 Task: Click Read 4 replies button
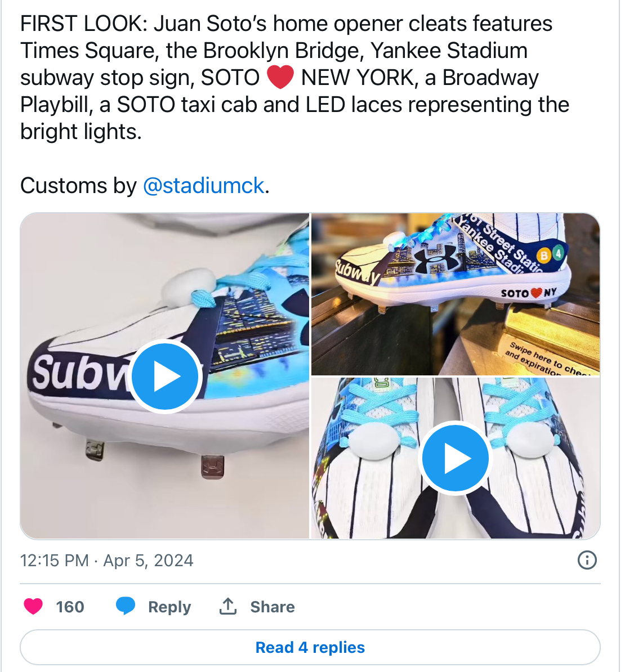tap(310, 647)
